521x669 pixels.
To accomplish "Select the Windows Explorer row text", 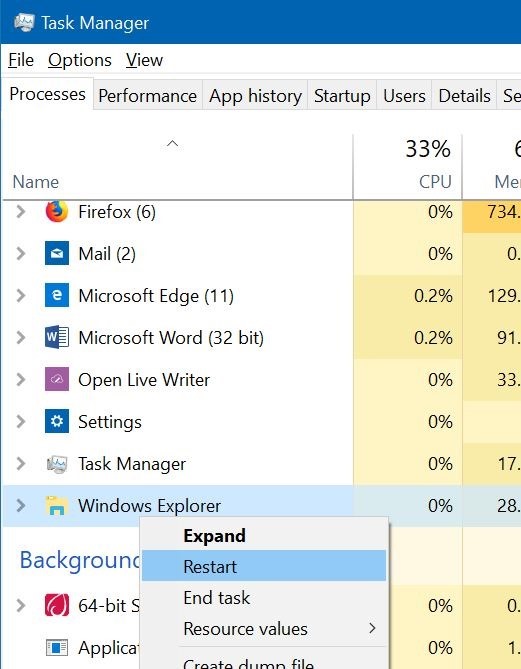I will [x=150, y=506].
